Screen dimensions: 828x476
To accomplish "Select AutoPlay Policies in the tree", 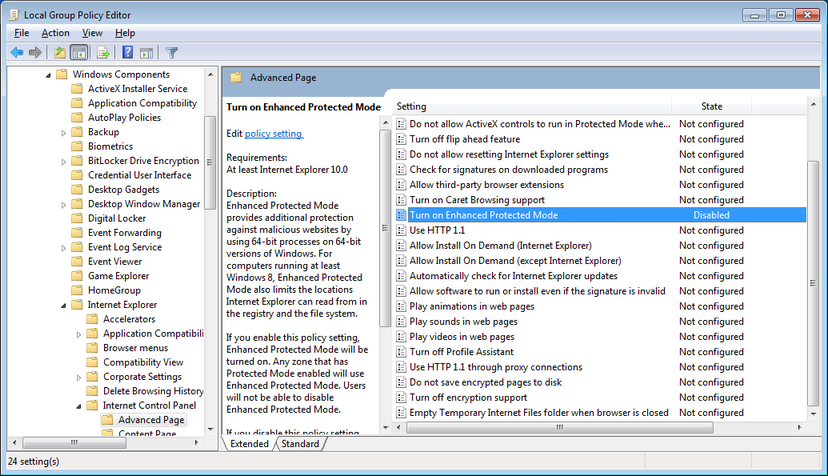I will pos(124,117).
